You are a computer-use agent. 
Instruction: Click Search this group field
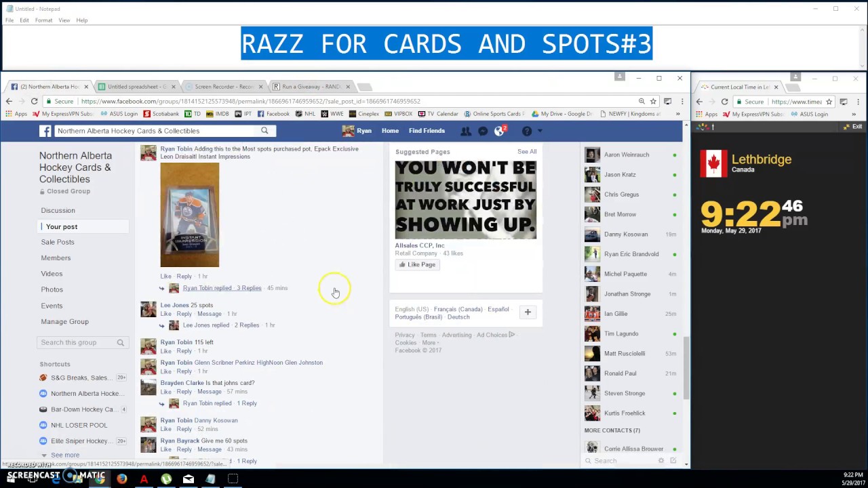pyautogui.click(x=82, y=342)
